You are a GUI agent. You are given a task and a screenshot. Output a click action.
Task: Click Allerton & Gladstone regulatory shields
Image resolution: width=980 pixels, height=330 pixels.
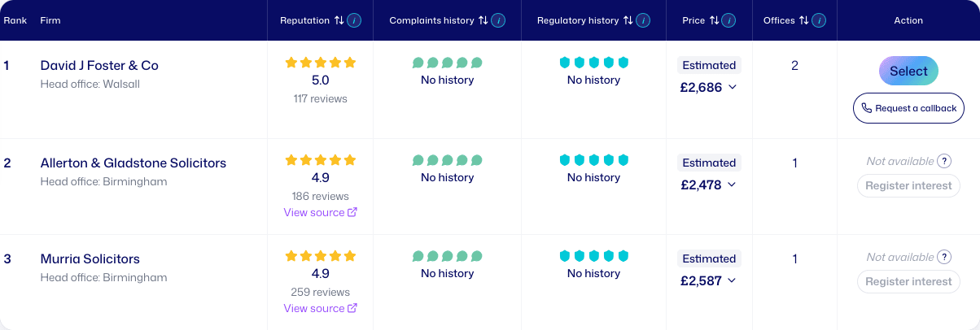tap(594, 160)
